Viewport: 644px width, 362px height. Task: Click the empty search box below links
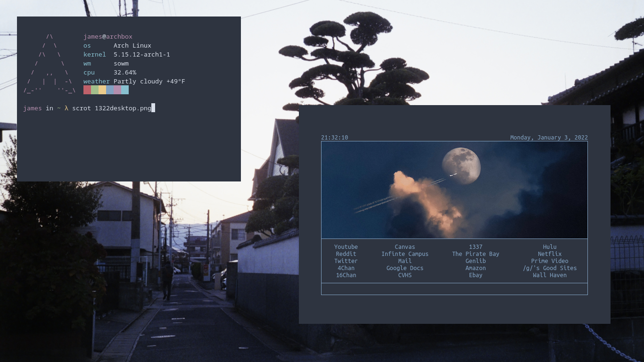(x=454, y=289)
